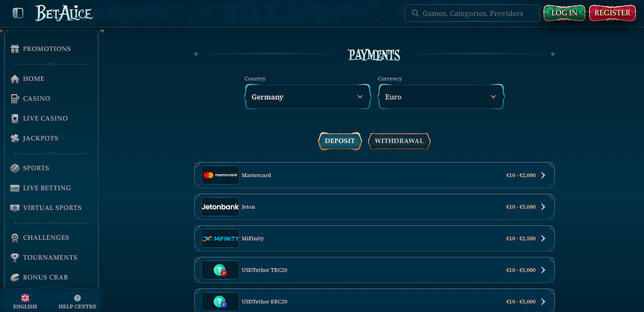This screenshot has width=644, height=312.
Task: Go to Home in the sidebar
Action: tap(34, 79)
